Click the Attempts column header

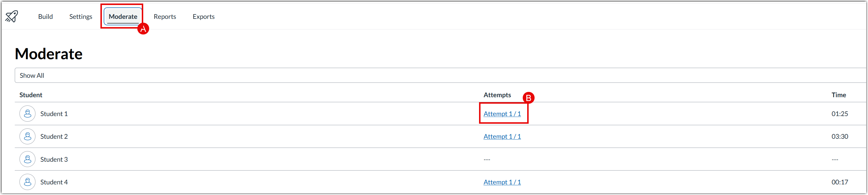pos(497,95)
